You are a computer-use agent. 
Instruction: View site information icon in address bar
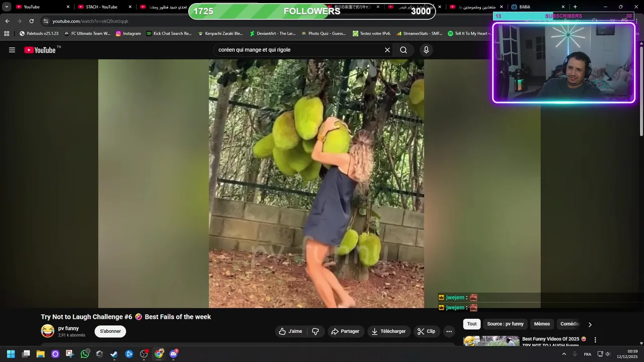[x=46, y=21]
